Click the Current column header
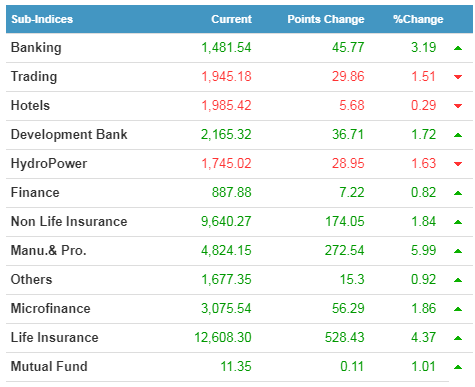 (x=231, y=19)
